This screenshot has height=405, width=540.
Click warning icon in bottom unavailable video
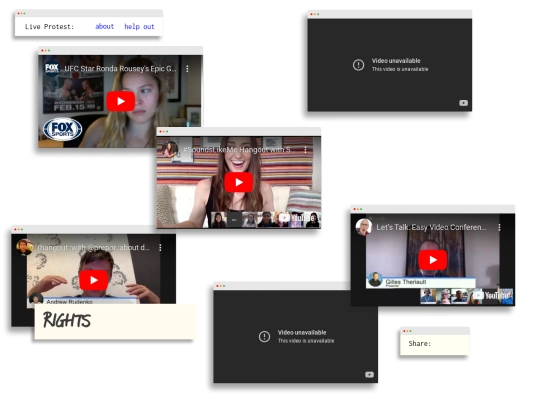tap(264, 336)
